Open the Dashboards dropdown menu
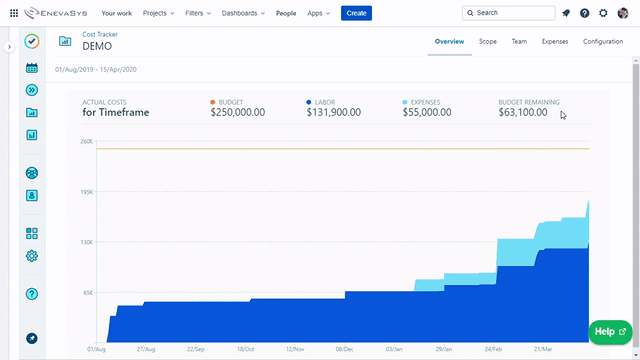This screenshot has width=640, height=360. tap(243, 13)
